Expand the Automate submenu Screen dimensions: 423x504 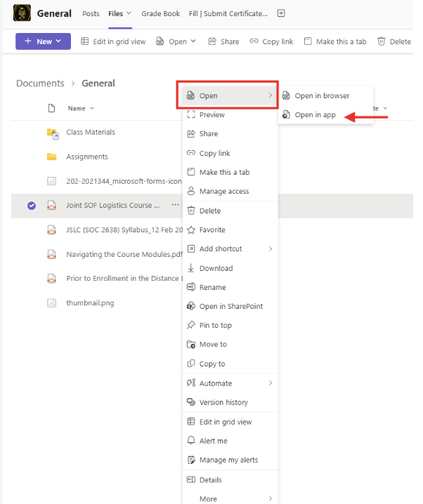point(271,383)
